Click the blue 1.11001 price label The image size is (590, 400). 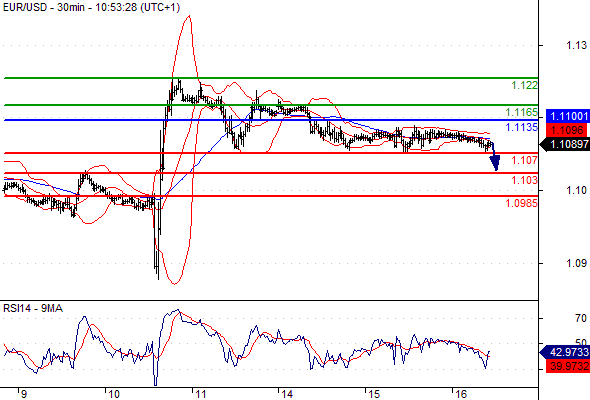click(x=568, y=116)
